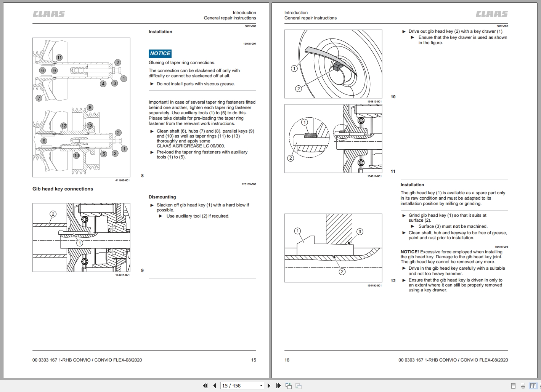This screenshot has height=392, width=541.
Task: Go forward to the next view
Action: (x=299, y=386)
